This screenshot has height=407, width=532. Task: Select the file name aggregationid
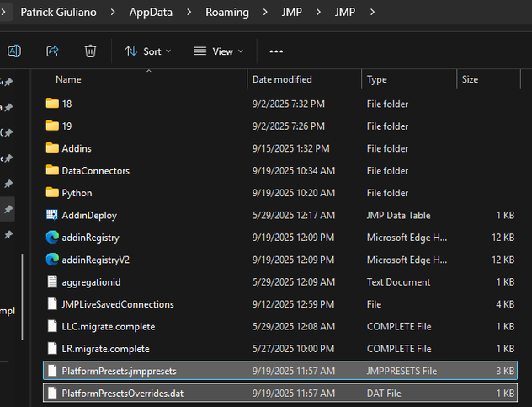click(91, 282)
